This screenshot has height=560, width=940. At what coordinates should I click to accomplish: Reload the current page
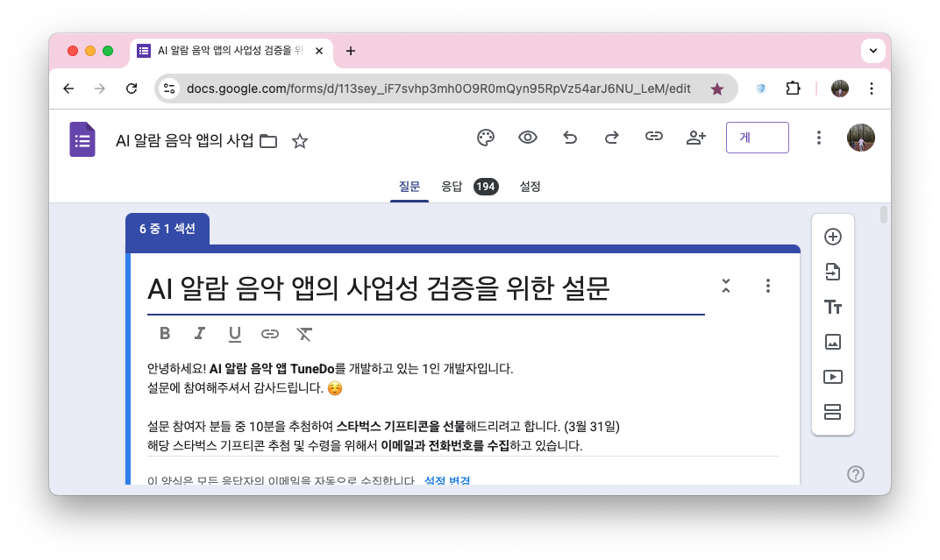[132, 89]
